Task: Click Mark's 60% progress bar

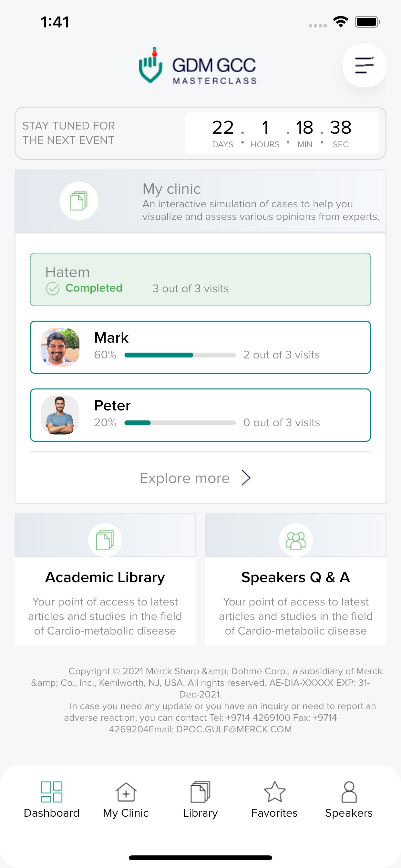Action: tap(180, 355)
